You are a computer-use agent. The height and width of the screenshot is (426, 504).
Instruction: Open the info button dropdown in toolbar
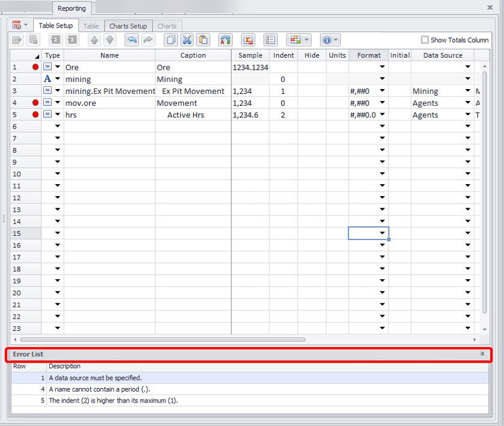(x=330, y=40)
